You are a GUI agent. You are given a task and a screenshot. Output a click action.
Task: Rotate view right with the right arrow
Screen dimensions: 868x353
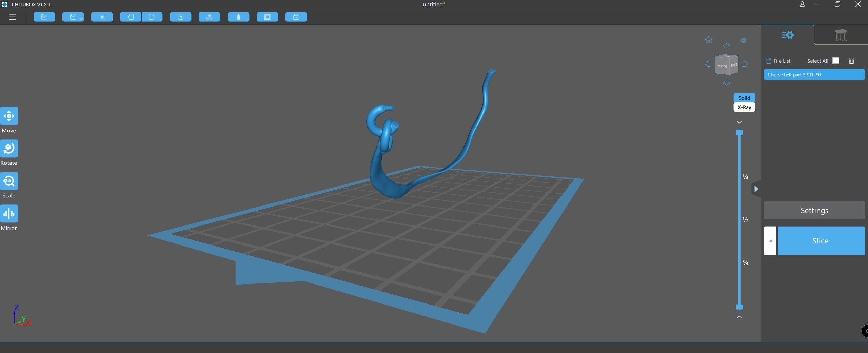coord(745,64)
